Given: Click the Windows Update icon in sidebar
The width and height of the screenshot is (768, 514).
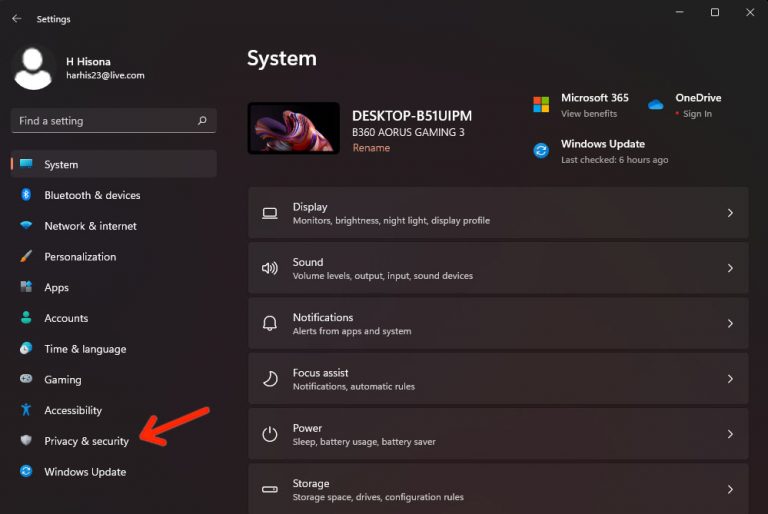Looking at the screenshot, I should tap(26, 472).
